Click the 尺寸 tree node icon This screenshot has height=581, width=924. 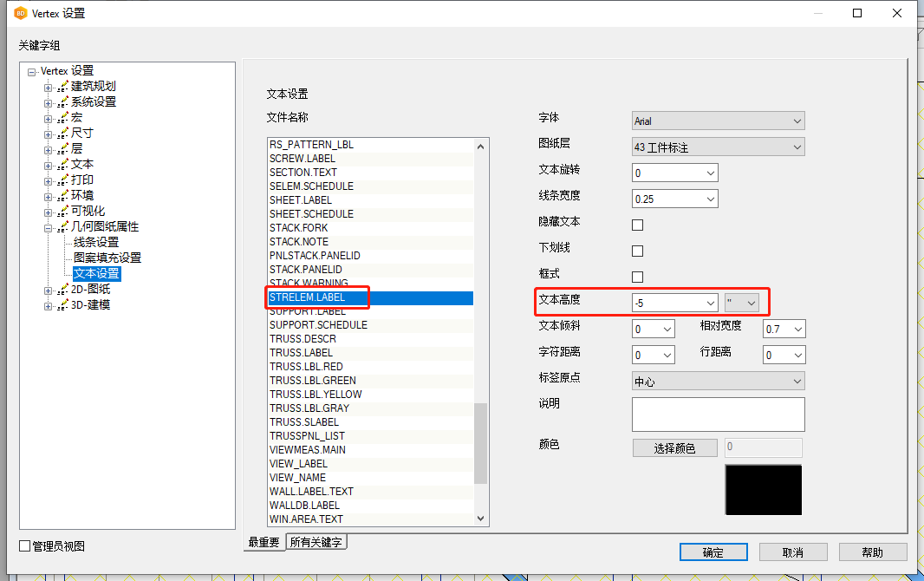[62, 134]
